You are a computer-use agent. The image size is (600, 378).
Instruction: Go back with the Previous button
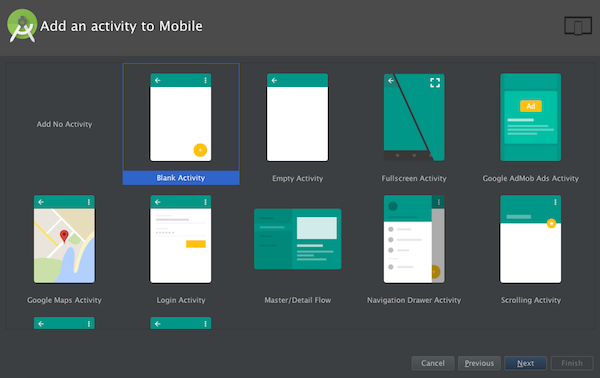click(x=479, y=363)
